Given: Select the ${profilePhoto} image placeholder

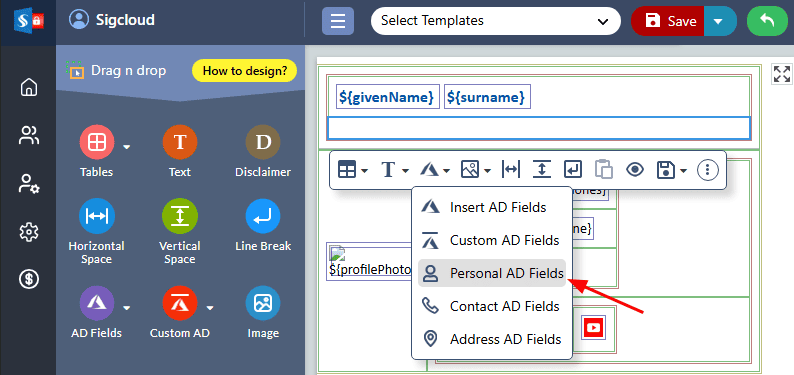Looking at the screenshot, I should pyautogui.click(x=370, y=262).
